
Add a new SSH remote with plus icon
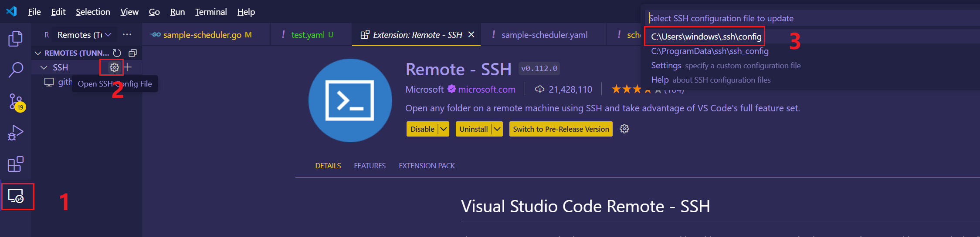tap(128, 67)
